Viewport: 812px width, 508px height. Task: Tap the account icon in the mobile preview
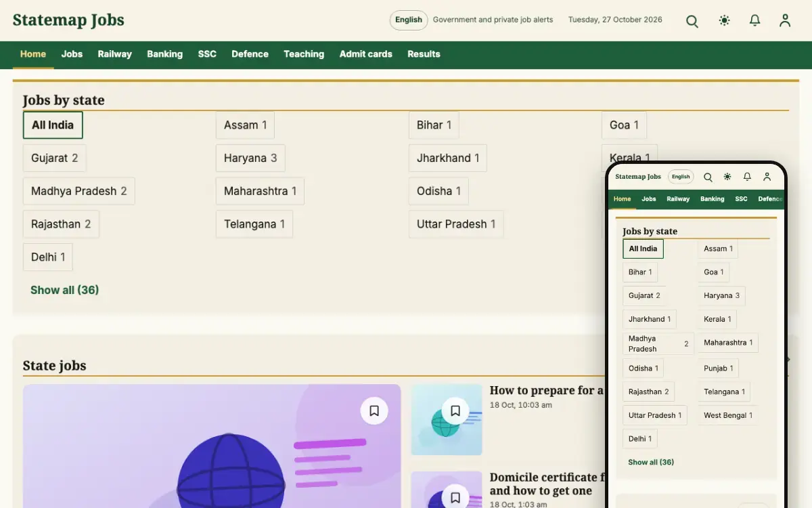(767, 177)
